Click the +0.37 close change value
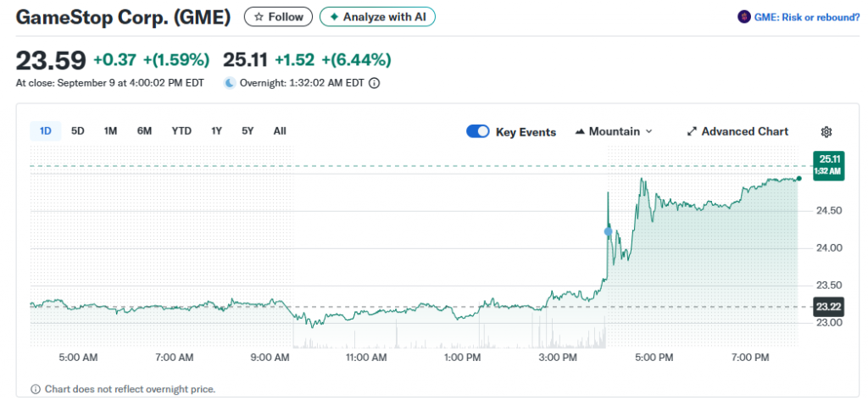This screenshot has width=868, height=400. pyautogui.click(x=114, y=60)
